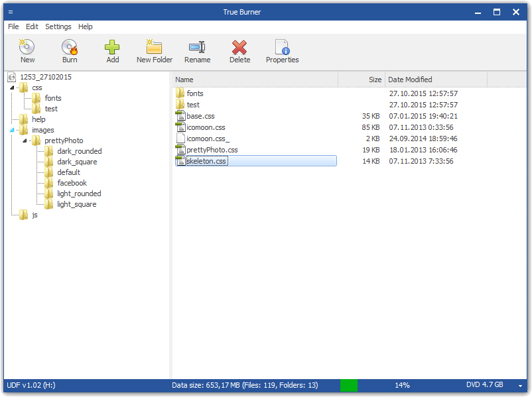This screenshot has height=397, width=532.
Task: Click the Burn disc icon
Action: [70, 47]
